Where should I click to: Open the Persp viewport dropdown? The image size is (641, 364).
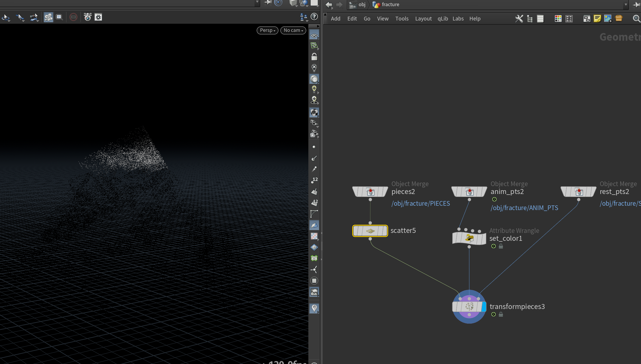point(267,30)
